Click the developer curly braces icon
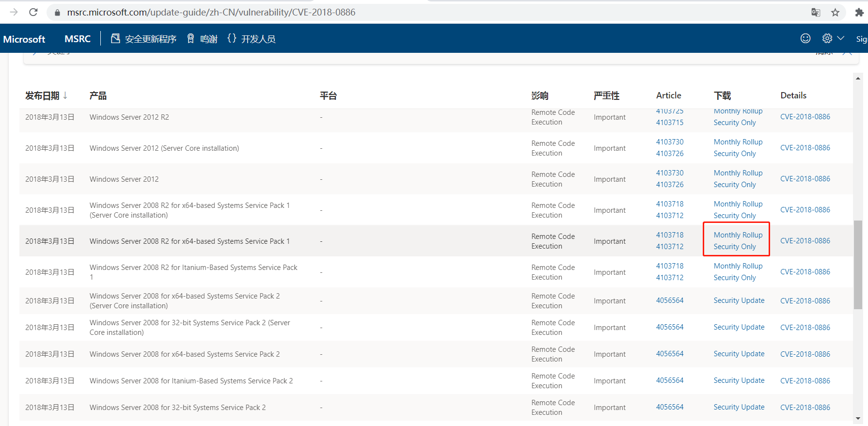The image size is (868, 426). tap(232, 38)
